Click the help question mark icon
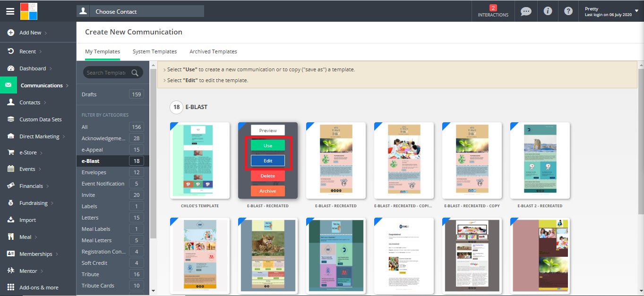 tap(568, 11)
